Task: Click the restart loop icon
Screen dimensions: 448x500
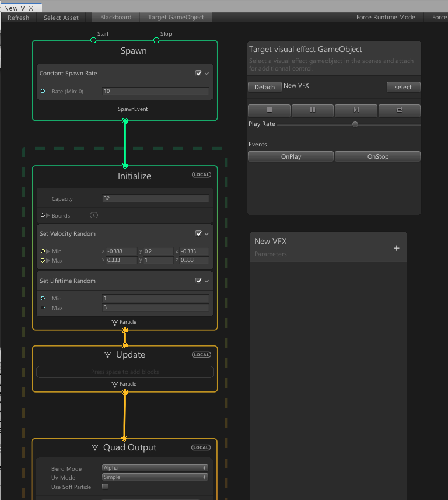Action: click(x=400, y=110)
